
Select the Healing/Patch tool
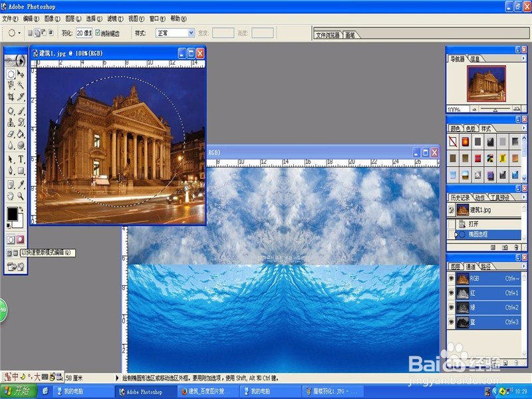[11, 111]
